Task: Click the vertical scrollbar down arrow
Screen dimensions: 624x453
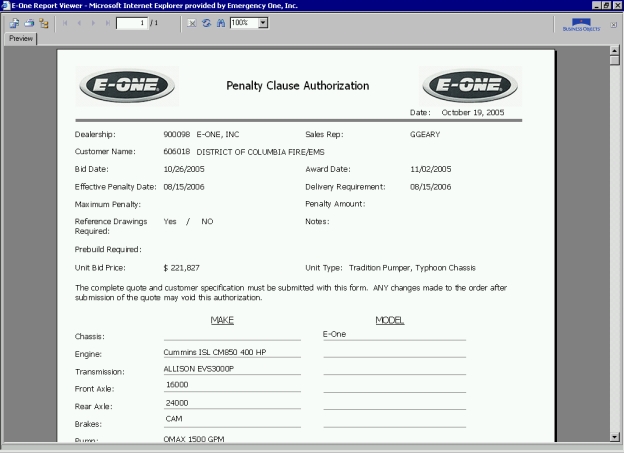Action: (x=614, y=437)
